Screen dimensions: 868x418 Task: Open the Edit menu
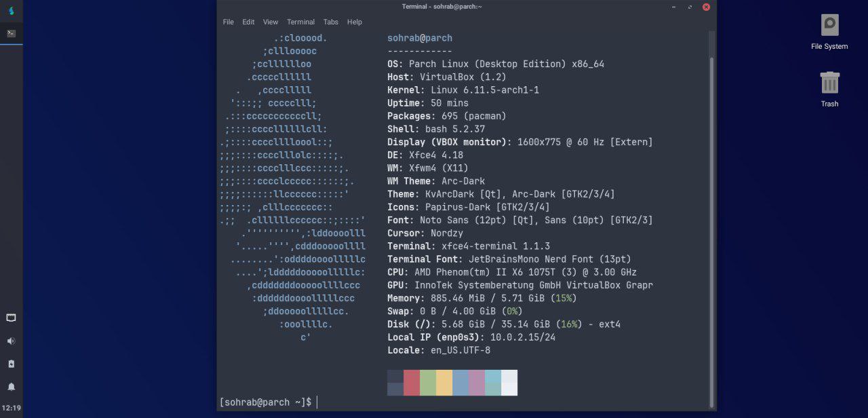[x=249, y=22]
